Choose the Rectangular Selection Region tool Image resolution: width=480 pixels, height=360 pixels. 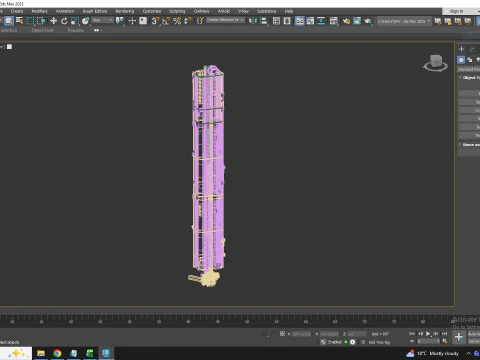[x=30, y=21]
